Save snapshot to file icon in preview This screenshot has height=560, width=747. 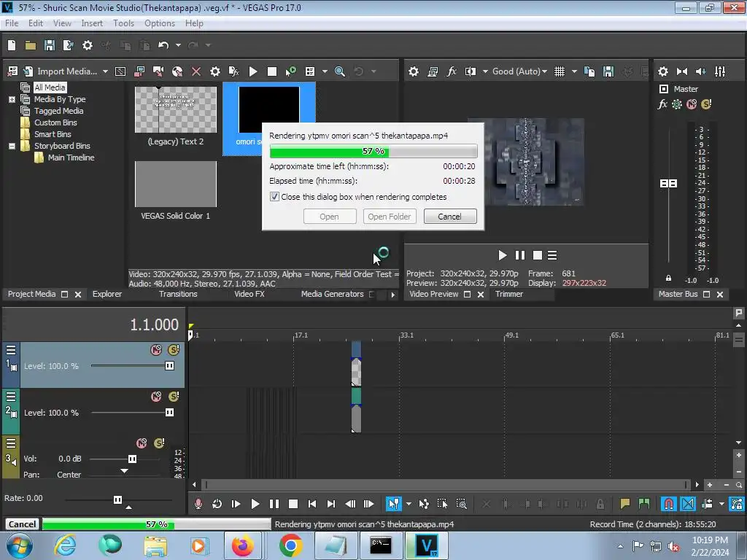click(608, 71)
